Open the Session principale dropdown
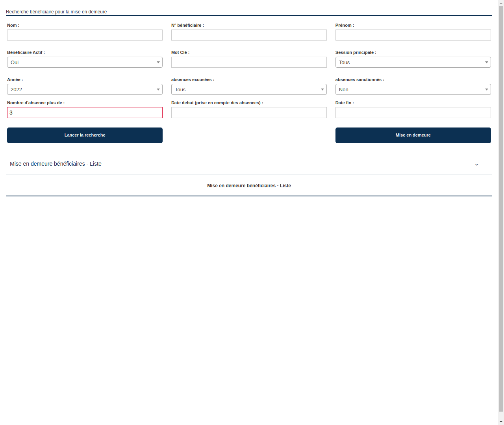Viewport: 504px width, 425px height. pos(413,62)
